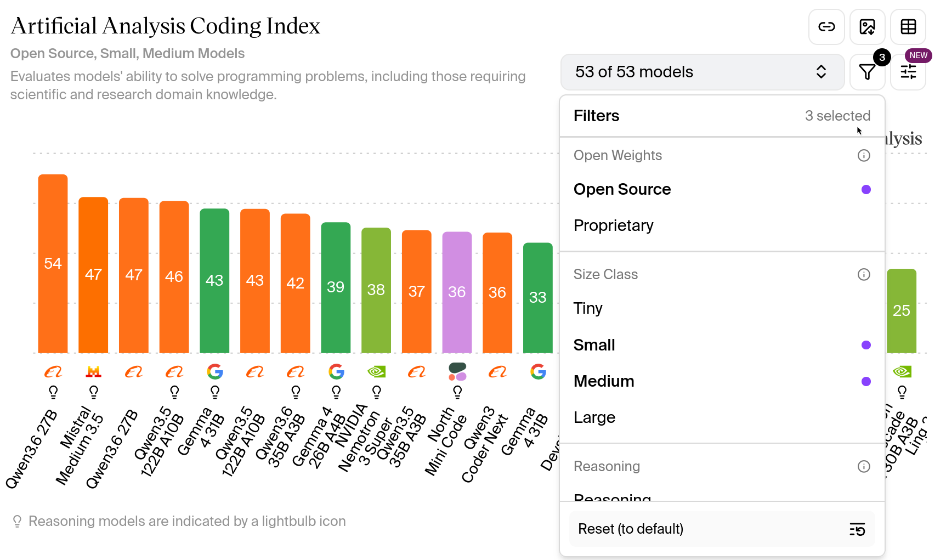Copy chart link via link icon
Image resolution: width=946 pixels, height=560 pixels.
[826, 27]
